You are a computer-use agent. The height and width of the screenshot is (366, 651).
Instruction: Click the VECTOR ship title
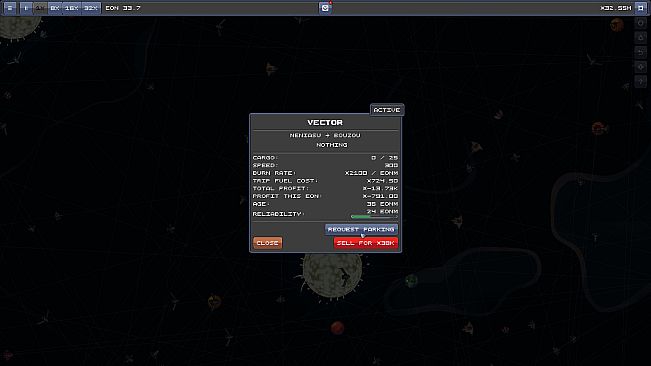click(325, 122)
